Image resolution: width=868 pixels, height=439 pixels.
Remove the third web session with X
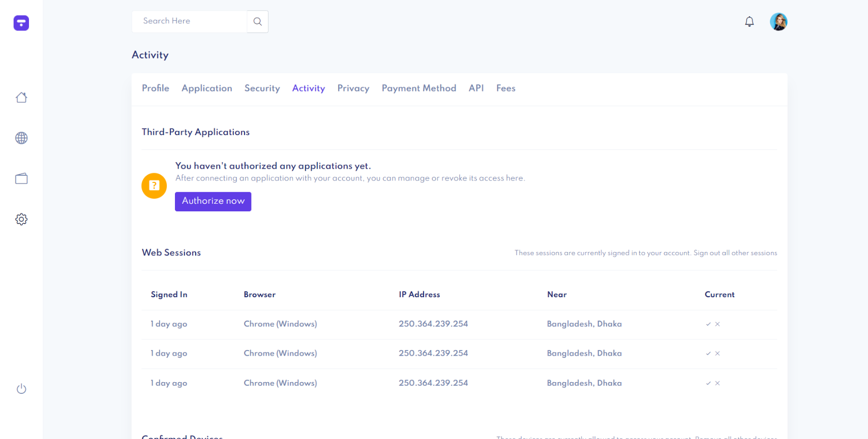coord(717,383)
